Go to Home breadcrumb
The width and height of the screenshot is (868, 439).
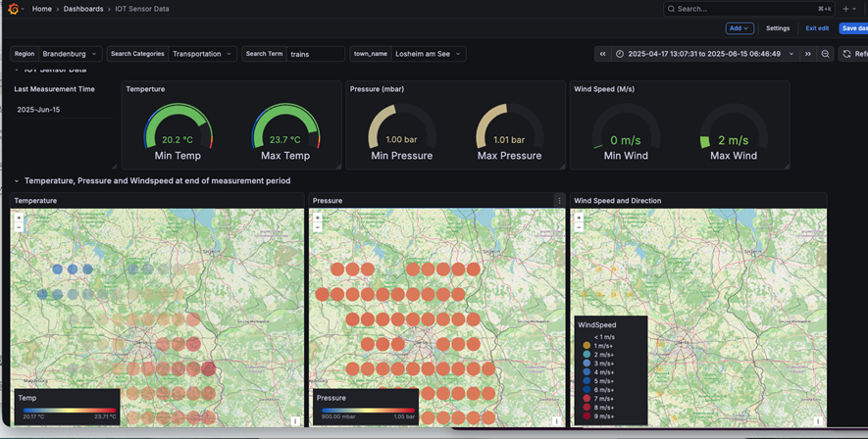click(x=41, y=9)
